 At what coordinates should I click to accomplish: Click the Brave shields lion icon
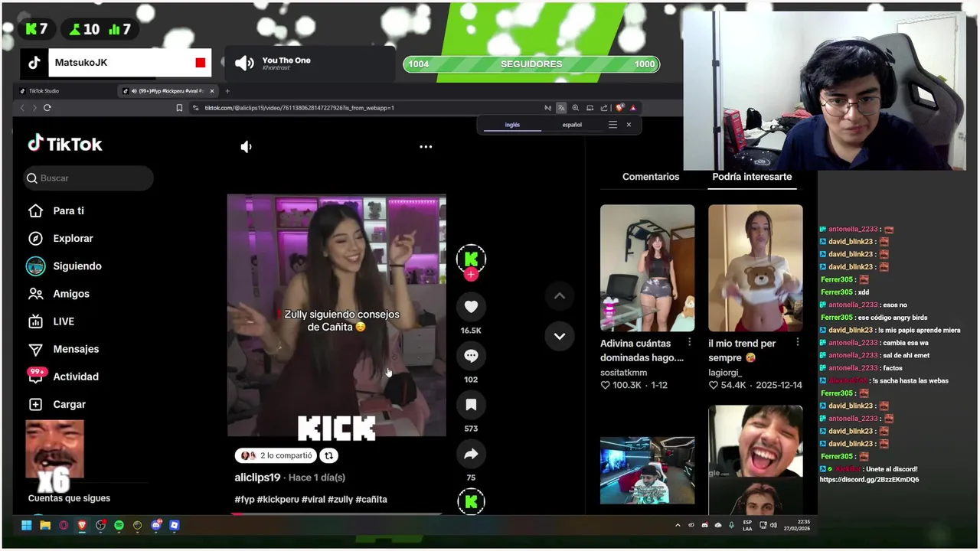(619, 108)
